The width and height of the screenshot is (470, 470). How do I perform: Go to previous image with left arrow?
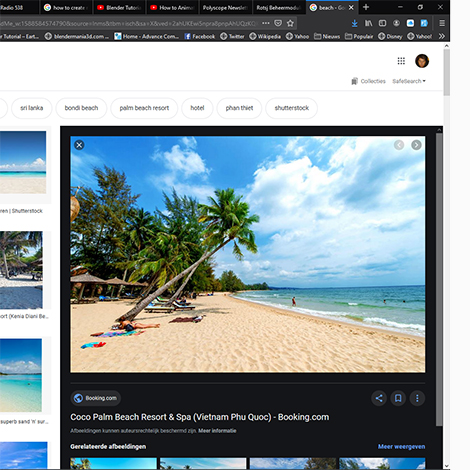point(399,145)
